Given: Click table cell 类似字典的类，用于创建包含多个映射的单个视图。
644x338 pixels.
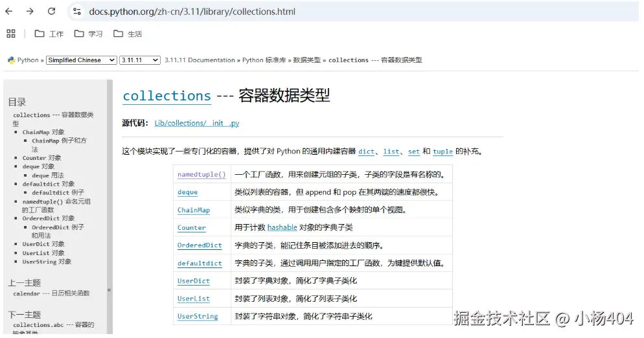Looking at the screenshot, I should click(341, 210).
